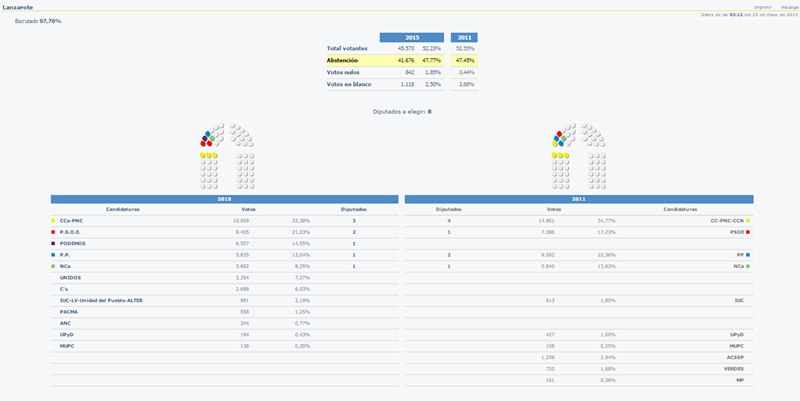Click the Lanzarote page heading

tap(18, 7)
